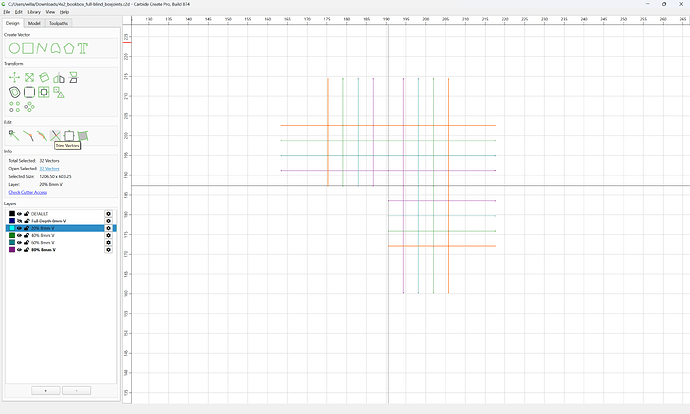
Task: Select the Text vector tool
Action: (82, 48)
